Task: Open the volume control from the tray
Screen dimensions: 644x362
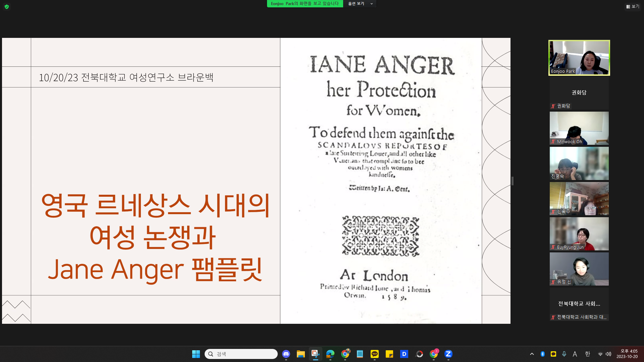Action: (608, 354)
